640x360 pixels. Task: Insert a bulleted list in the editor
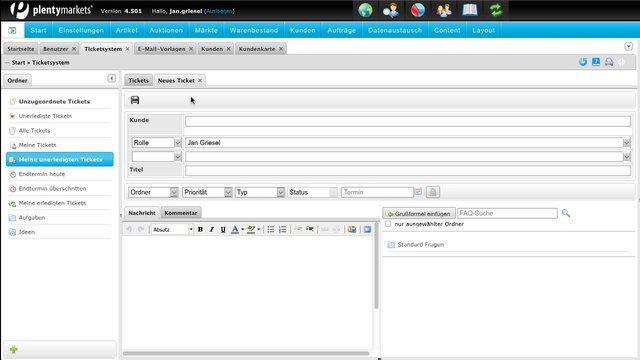[x=271, y=229]
